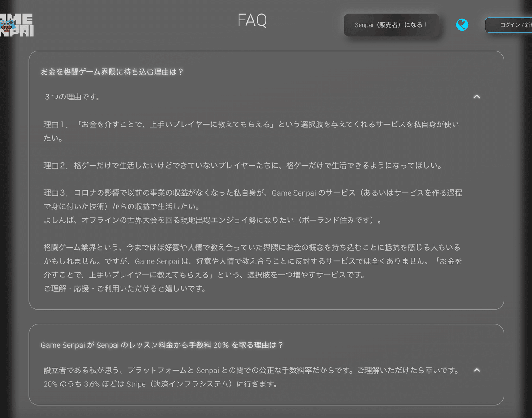Click the line mentioning ポーランド住みです

pos(214,220)
